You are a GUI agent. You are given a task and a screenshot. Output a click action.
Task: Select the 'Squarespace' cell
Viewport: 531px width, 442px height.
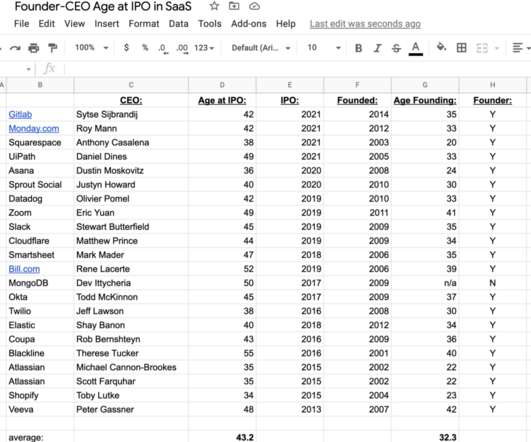(x=40, y=143)
